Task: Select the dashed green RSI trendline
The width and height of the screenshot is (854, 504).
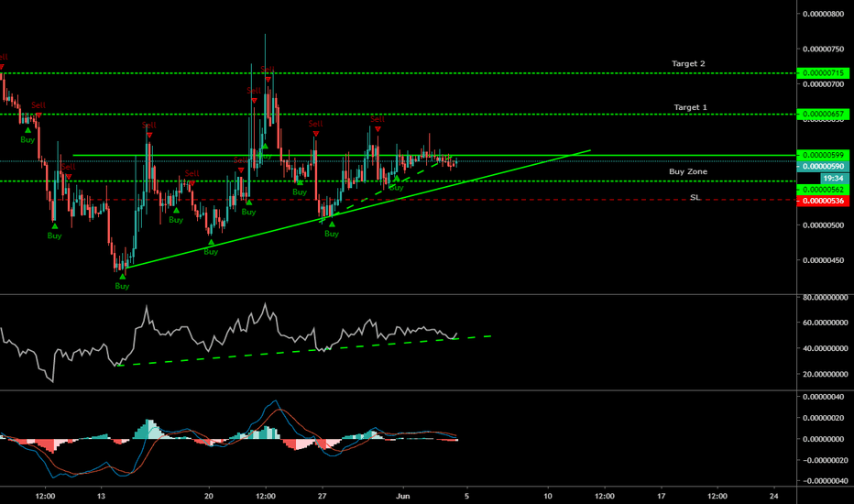Action: [305, 351]
